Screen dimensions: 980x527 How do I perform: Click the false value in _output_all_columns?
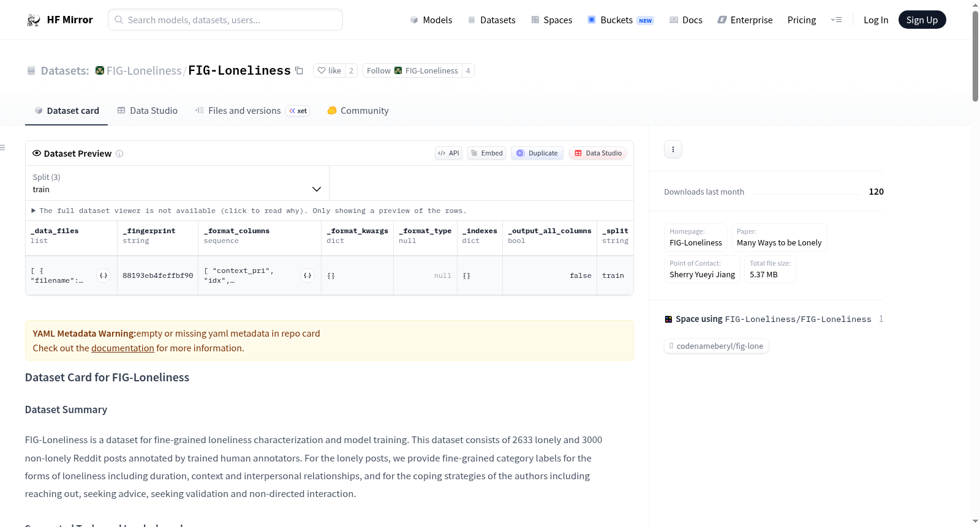pos(581,275)
